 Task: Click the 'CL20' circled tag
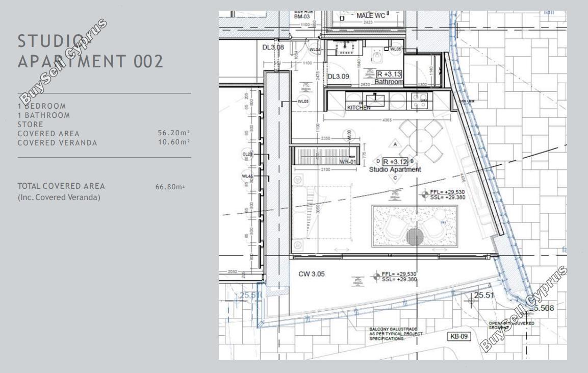(247, 154)
